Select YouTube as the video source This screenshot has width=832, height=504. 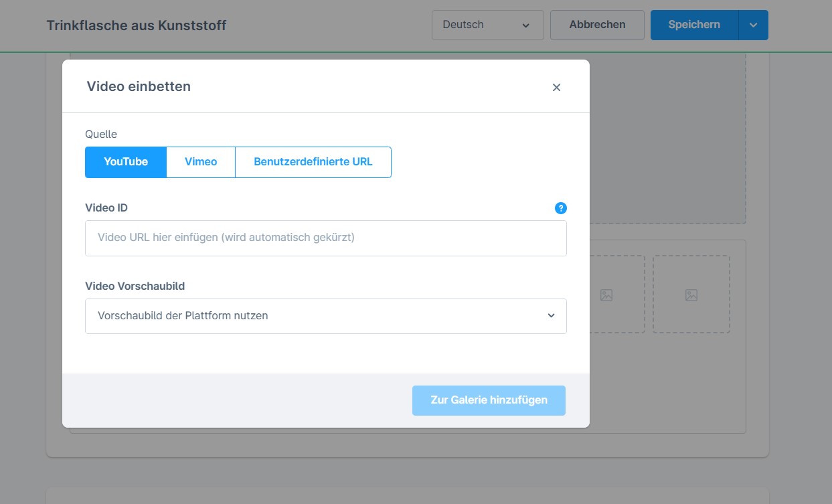point(126,162)
